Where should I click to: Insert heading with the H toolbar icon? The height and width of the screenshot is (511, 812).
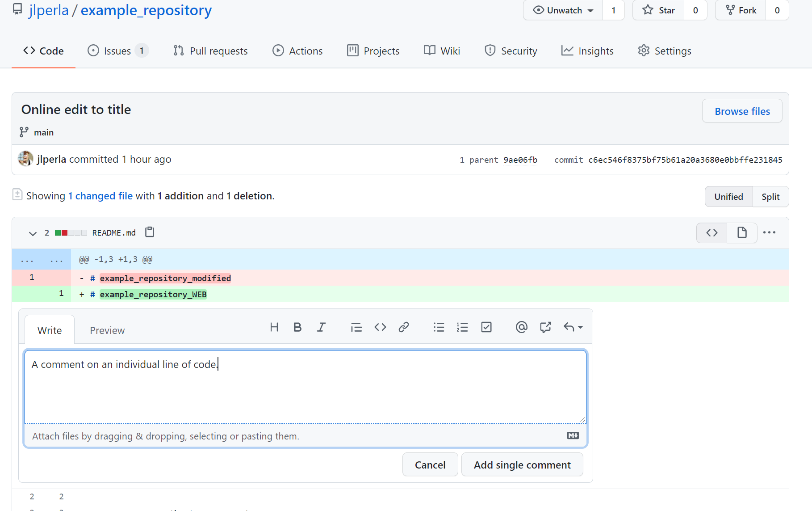(x=274, y=327)
